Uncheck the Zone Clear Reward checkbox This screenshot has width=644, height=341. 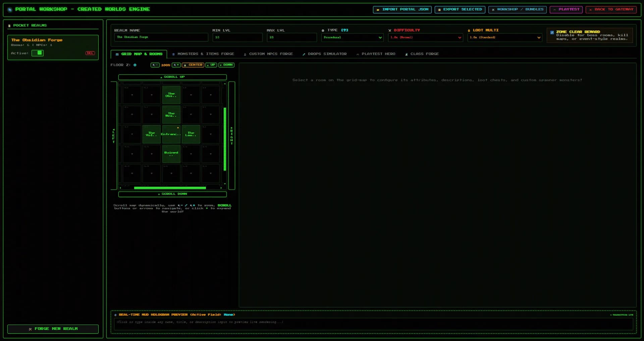552,33
